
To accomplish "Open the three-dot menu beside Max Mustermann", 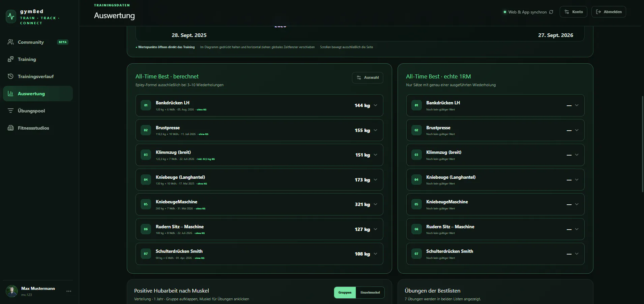I will pos(69,291).
